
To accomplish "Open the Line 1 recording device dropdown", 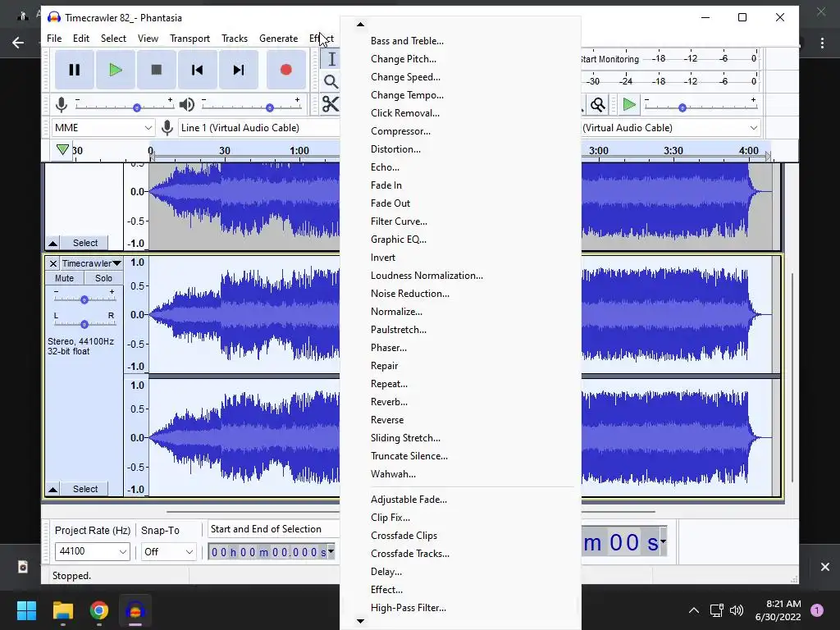I will (x=258, y=127).
